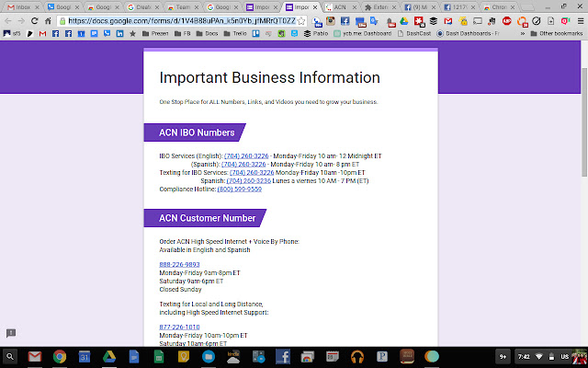Click the Google Cast extension icon
588x368 pixels.
(x=478, y=21)
